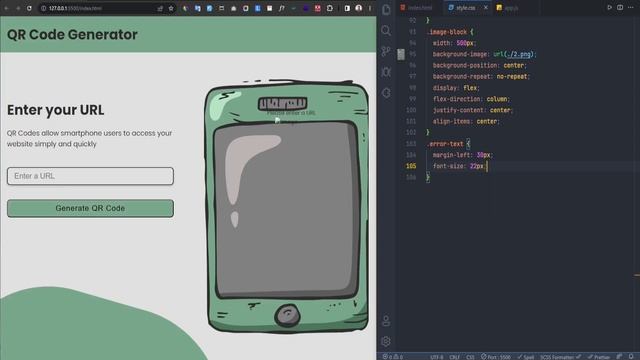Click the margin-left code line
The height and width of the screenshot is (360, 640).
[463, 155]
